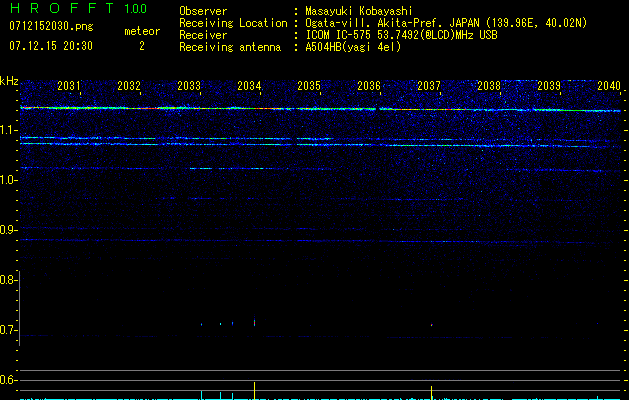Click the Receiving Location label

click(233, 23)
